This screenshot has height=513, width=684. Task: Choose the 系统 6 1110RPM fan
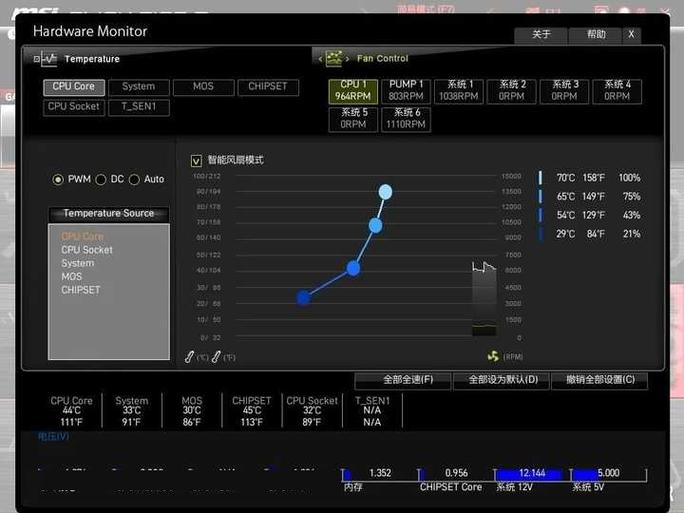pyautogui.click(x=406, y=119)
